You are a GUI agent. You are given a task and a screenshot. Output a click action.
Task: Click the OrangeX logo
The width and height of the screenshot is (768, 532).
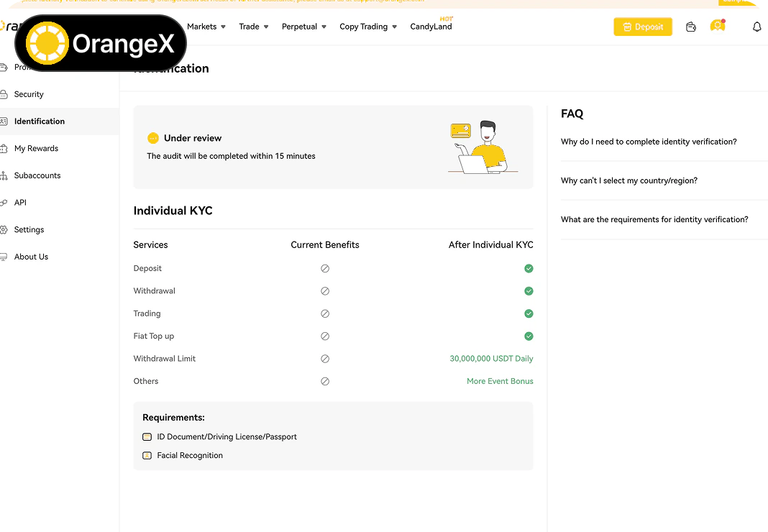coord(101,43)
